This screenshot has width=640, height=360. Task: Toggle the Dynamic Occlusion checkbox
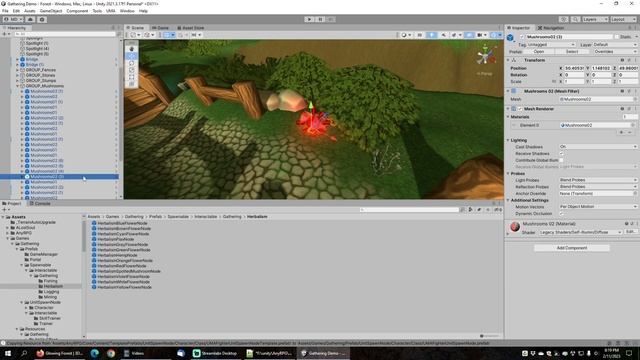point(561,213)
